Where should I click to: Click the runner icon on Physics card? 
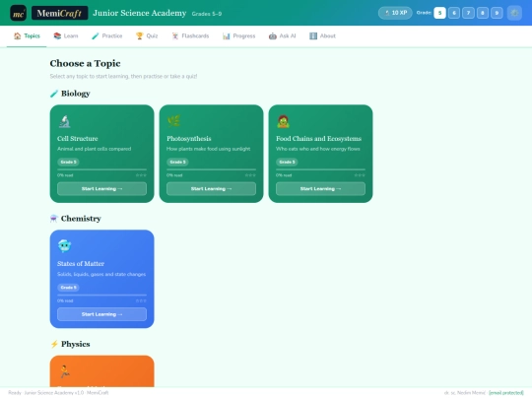click(64, 371)
